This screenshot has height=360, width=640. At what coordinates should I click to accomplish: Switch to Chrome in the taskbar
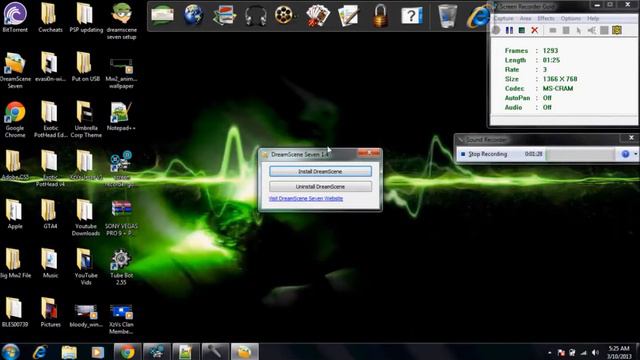tap(127, 352)
